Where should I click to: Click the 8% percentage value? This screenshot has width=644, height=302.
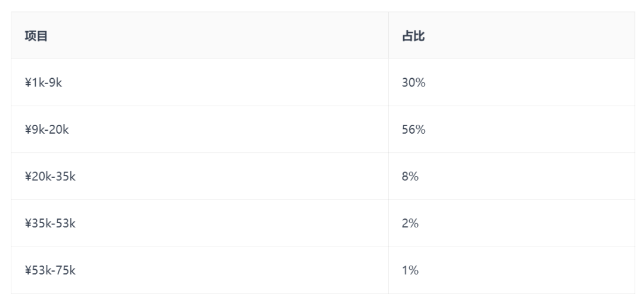click(410, 176)
